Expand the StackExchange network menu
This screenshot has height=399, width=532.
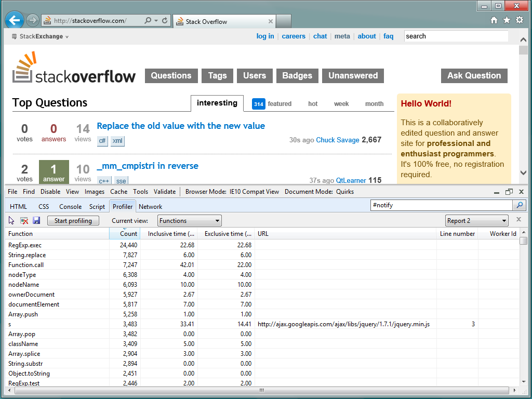pos(40,36)
